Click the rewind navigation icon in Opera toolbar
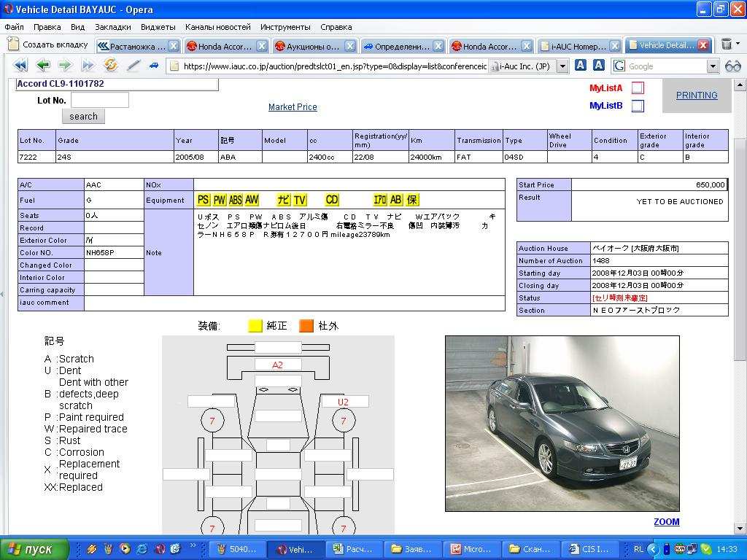This screenshot has height=560, width=747. click(x=21, y=65)
